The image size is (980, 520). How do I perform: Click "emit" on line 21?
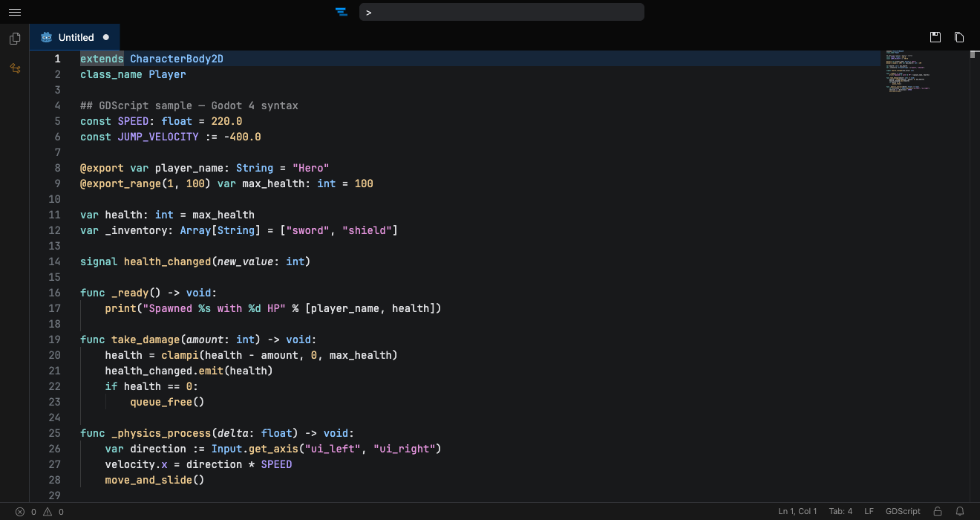click(x=211, y=371)
